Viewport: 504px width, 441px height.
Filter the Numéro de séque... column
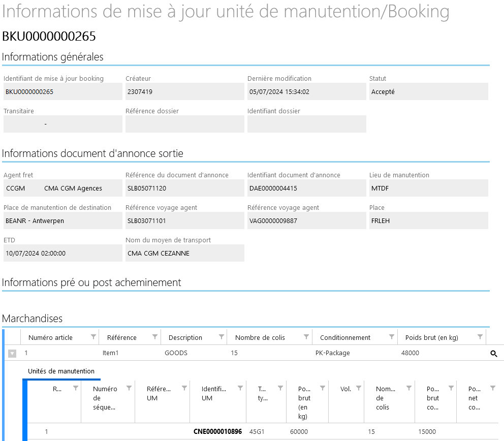tap(129, 388)
